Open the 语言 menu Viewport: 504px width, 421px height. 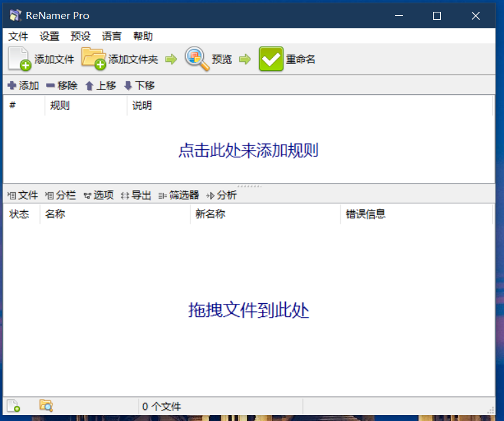point(112,36)
